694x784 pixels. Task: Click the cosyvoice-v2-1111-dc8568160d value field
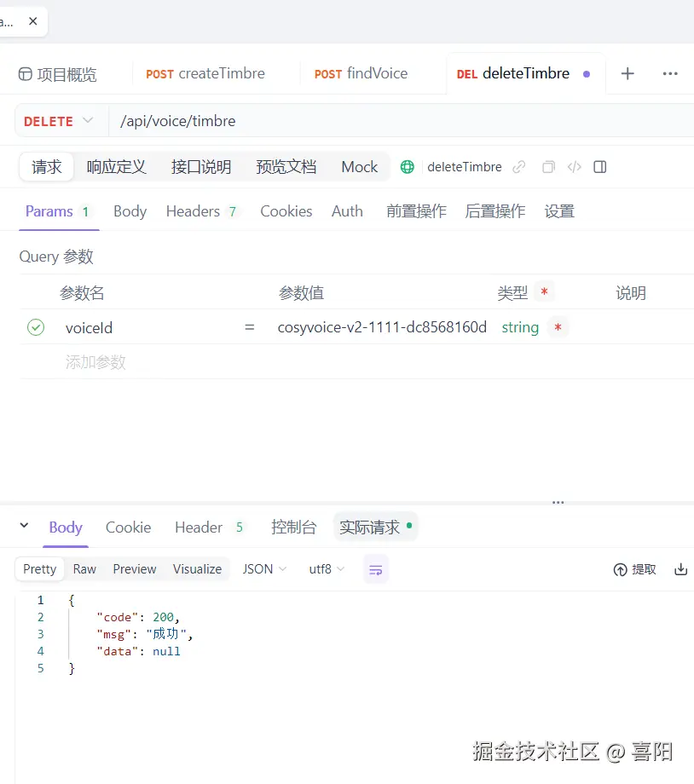pyautogui.click(x=382, y=327)
